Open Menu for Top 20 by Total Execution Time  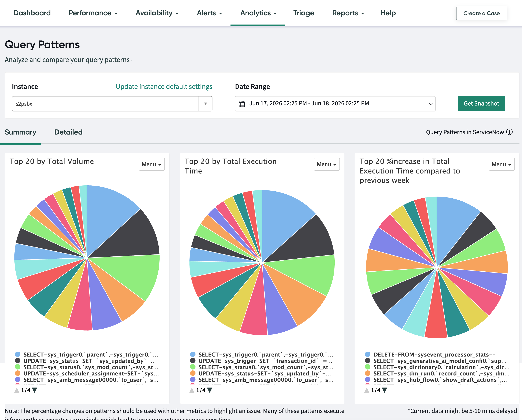click(327, 164)
